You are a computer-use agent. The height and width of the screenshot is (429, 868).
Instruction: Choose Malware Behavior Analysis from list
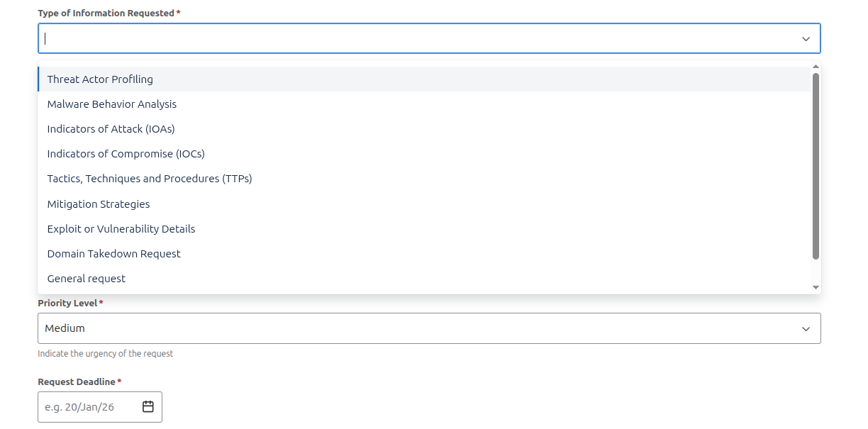pyautogui.click(x=112, y=104)
